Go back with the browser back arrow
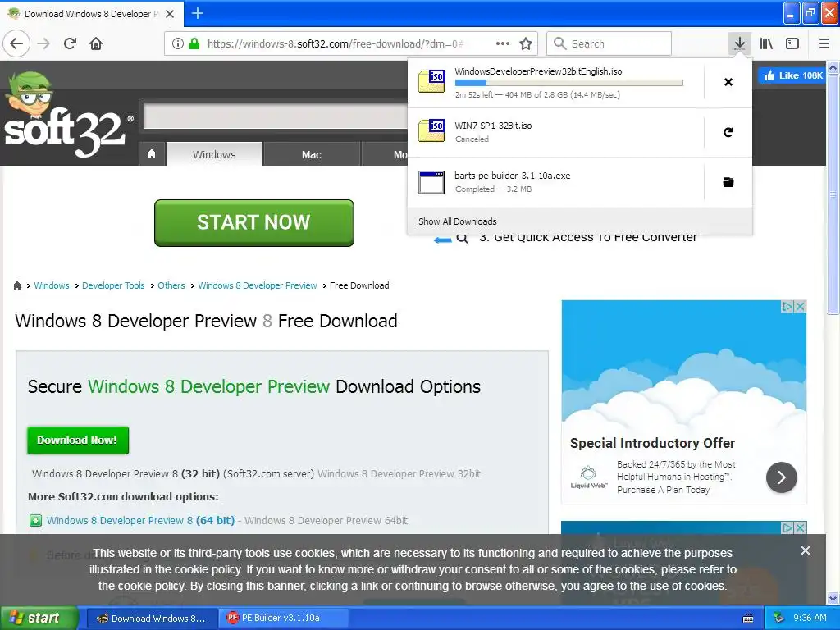This screenshot has width=840, height=630. (x=16, y=43)
